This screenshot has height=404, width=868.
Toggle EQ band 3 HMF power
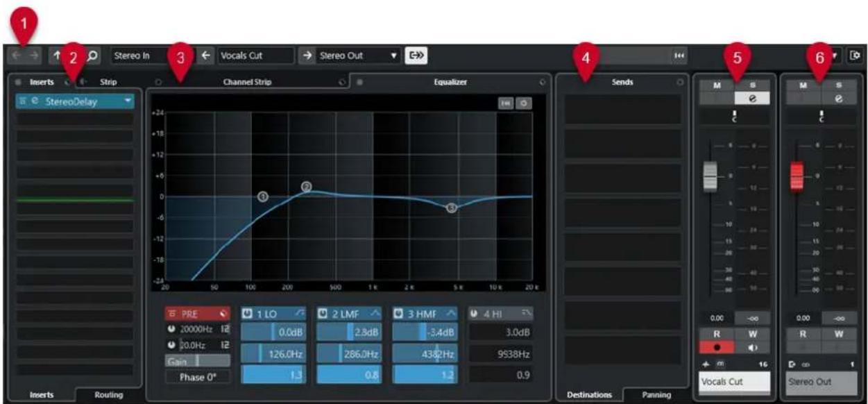tap(399, 314)
